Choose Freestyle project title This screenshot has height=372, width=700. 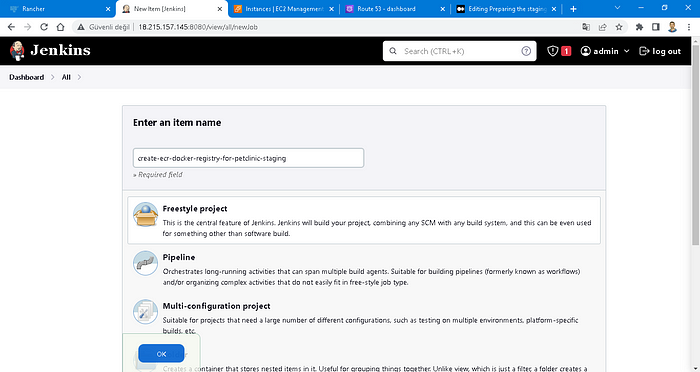point(195,209)
